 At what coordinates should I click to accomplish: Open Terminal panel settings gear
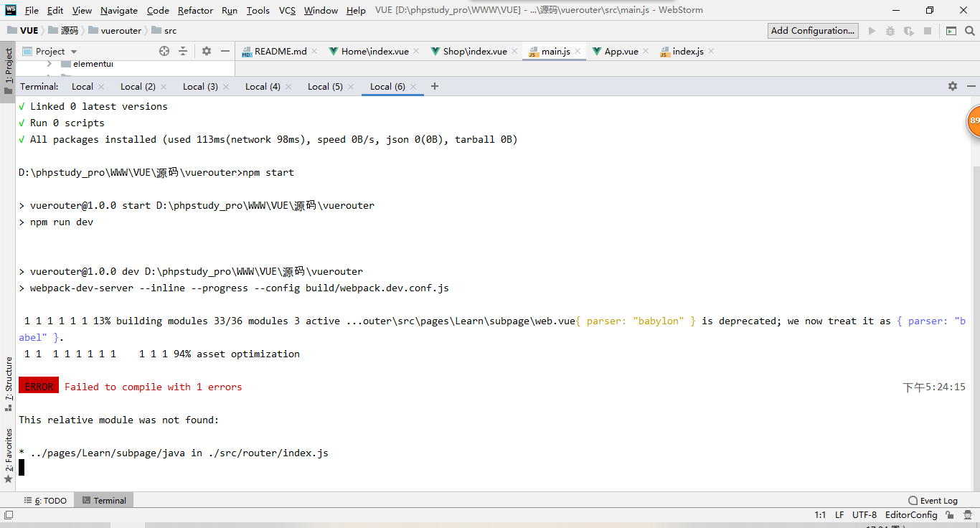click(x=953, y=86)
